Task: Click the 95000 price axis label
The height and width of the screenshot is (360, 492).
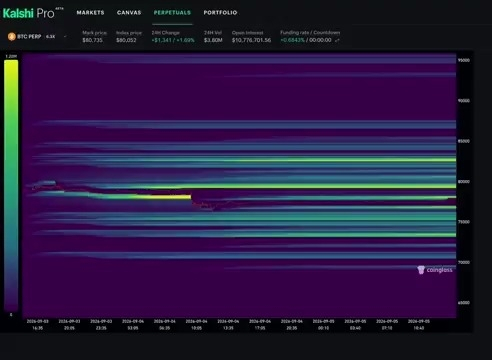Action: coord(464,60)
